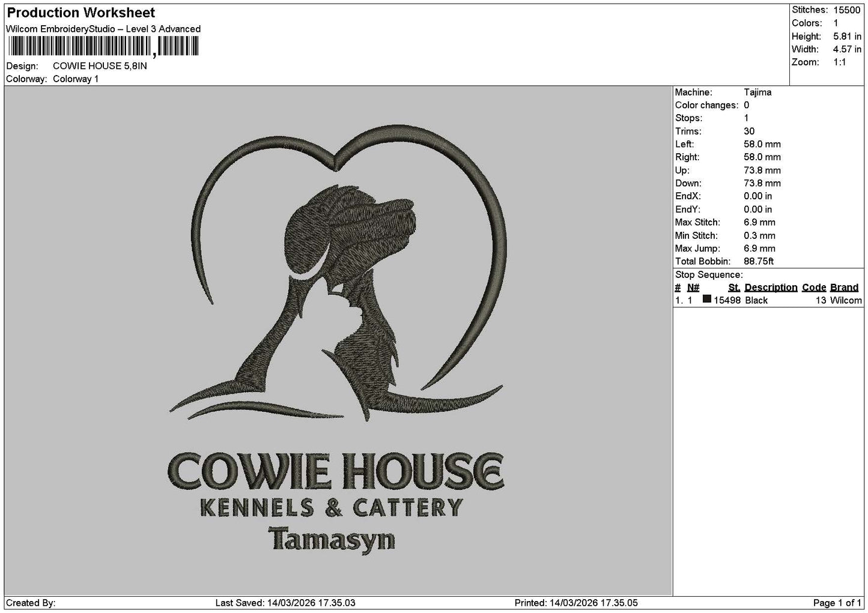Screen dimensions: 868x613
Task: Click the barcode under the header
Action: tap(103, 46)
